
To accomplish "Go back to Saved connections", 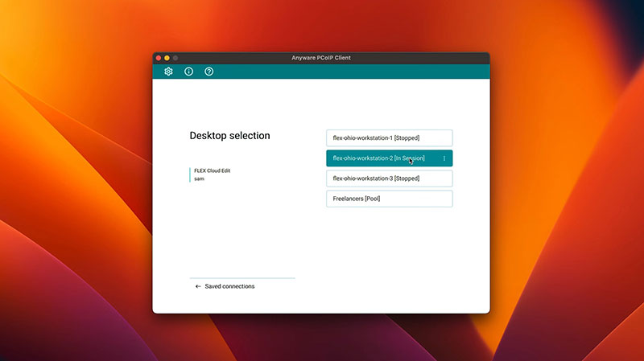I will pyautogui.click(x=229, y=286).
